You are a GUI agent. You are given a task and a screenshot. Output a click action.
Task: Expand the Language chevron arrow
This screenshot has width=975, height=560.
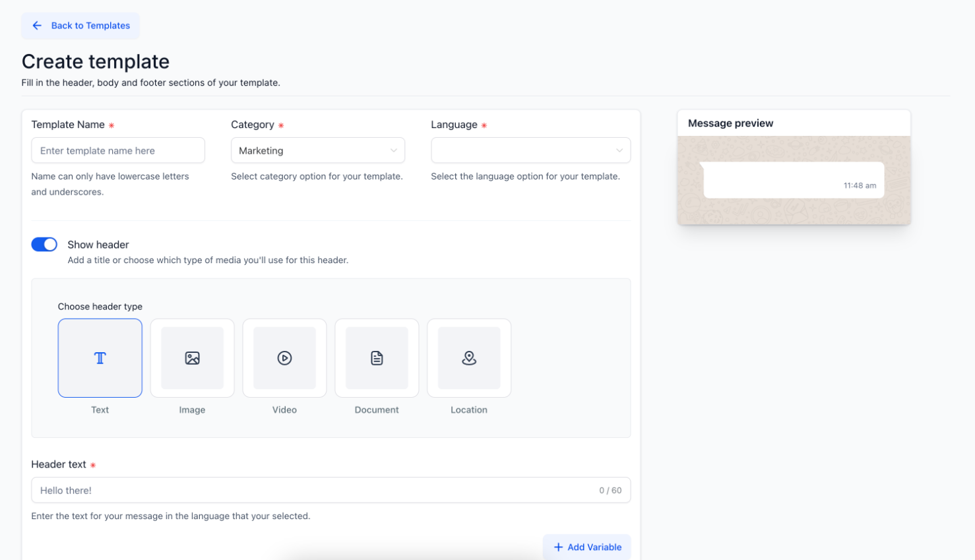(619, 150)
